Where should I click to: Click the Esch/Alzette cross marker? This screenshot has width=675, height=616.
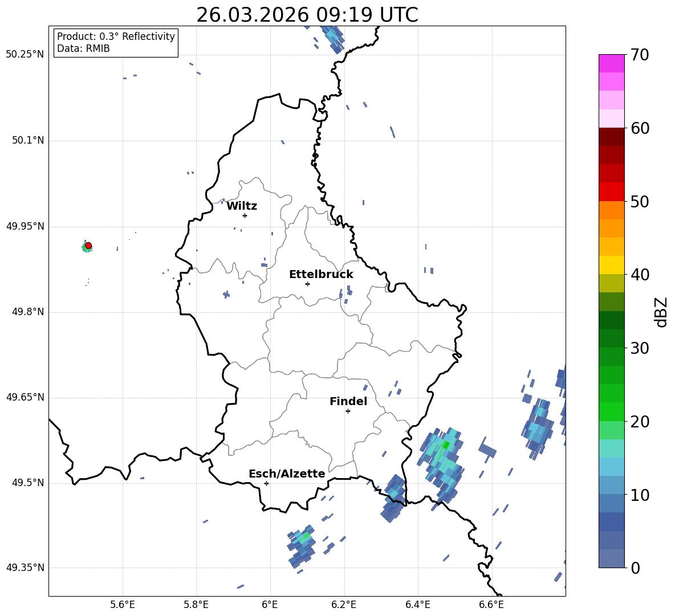coord(266,483)
